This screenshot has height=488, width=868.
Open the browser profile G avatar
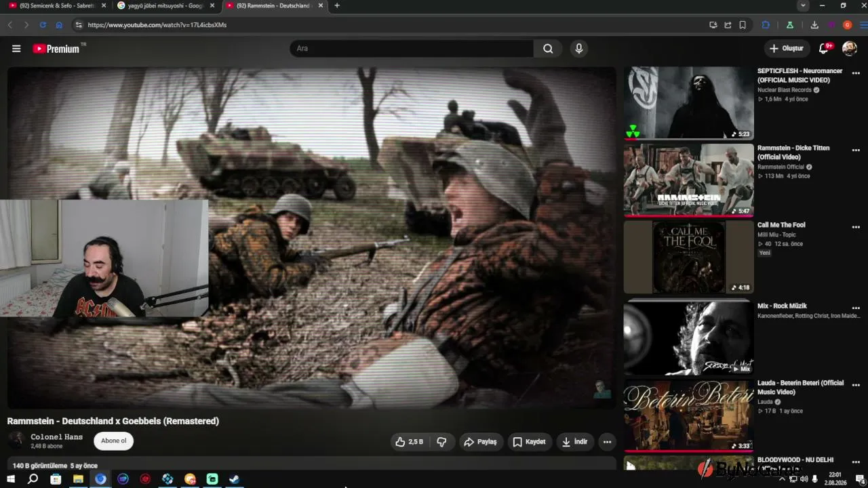pos(847,25)
